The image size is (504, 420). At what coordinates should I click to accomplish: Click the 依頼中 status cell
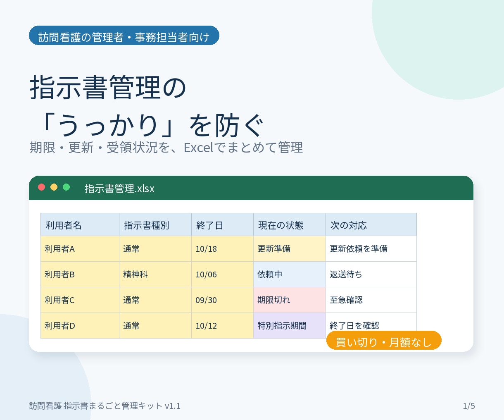(x=290, y=274)
